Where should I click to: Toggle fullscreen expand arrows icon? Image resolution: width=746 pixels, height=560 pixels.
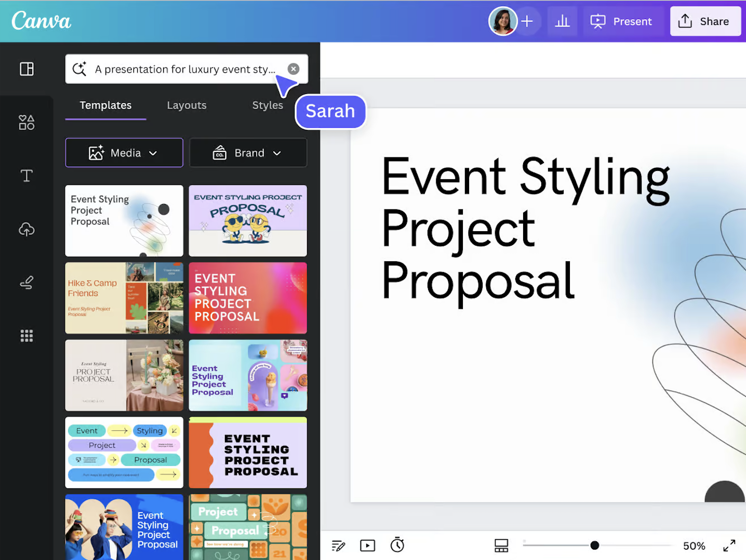729,545
